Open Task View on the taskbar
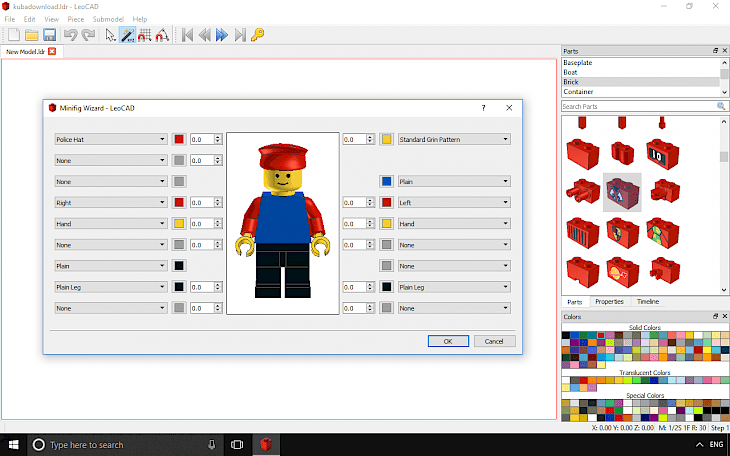This screenshot has width=730, height=456. pyautogui.click(x=237, y=444)
